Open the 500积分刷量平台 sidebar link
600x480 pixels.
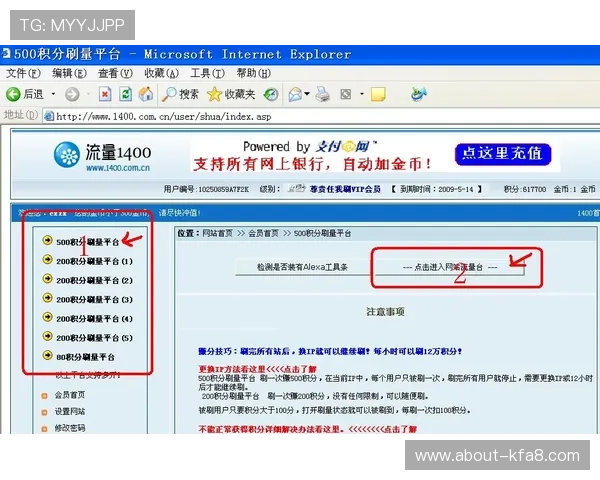point(87,242)
